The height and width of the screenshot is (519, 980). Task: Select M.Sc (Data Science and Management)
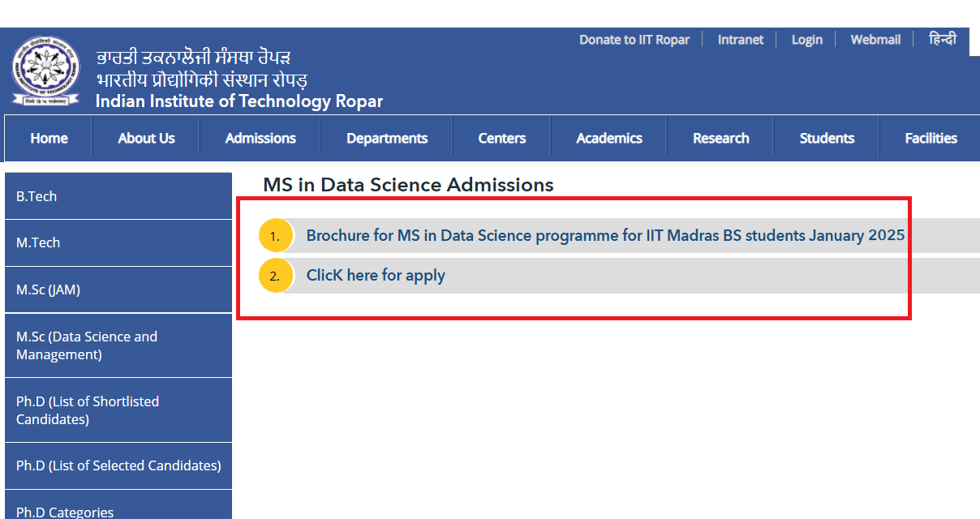118,345
